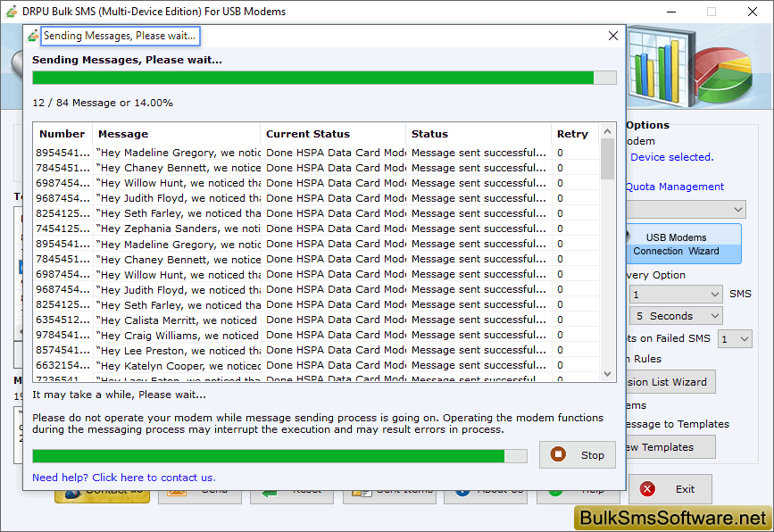774x532 pixels.
Task: Sort by the Number column header
Action: click(x=62, y=134)
